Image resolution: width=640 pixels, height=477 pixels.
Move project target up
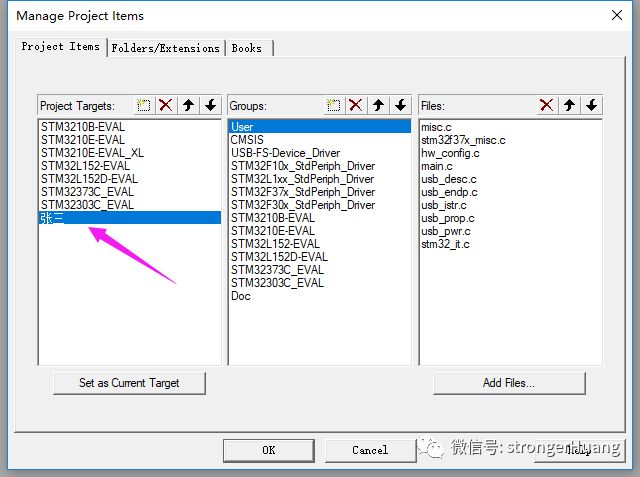[188, 105]
